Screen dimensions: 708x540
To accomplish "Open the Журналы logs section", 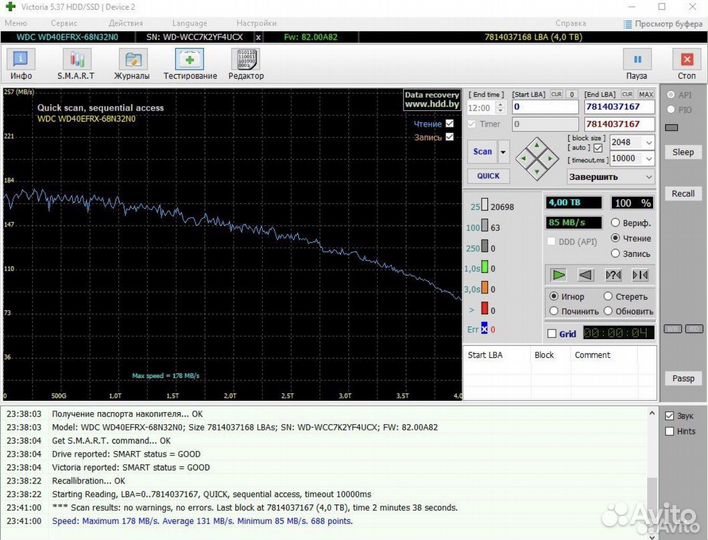I will (131, 63).
